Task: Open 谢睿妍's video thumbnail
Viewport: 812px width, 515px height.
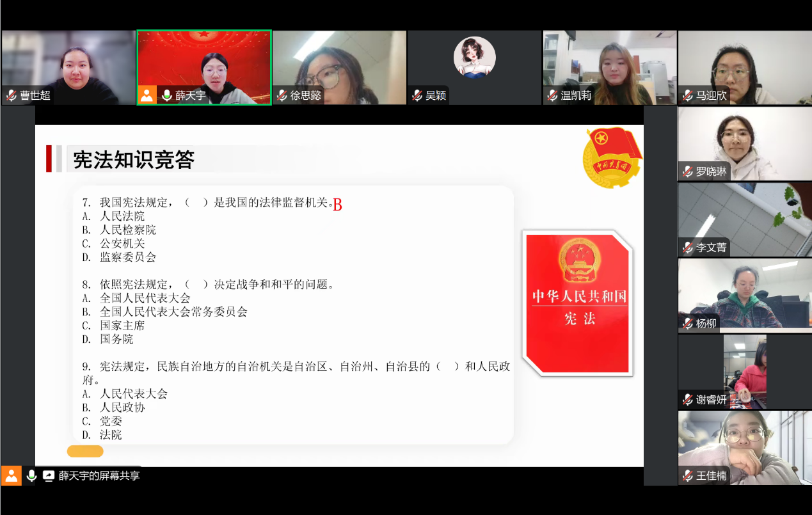Action: (x=744, y=370)
